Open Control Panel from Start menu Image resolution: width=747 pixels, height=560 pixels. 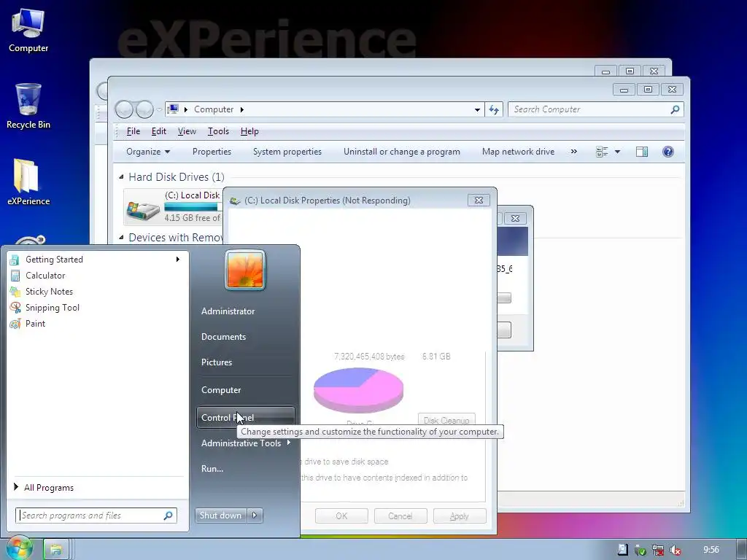(x=245, y=418)
